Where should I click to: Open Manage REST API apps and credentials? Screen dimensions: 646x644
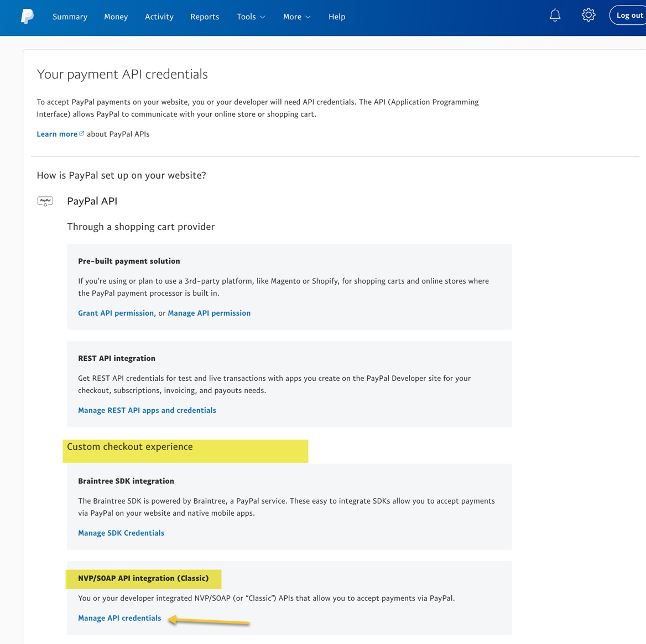[147, 410]
